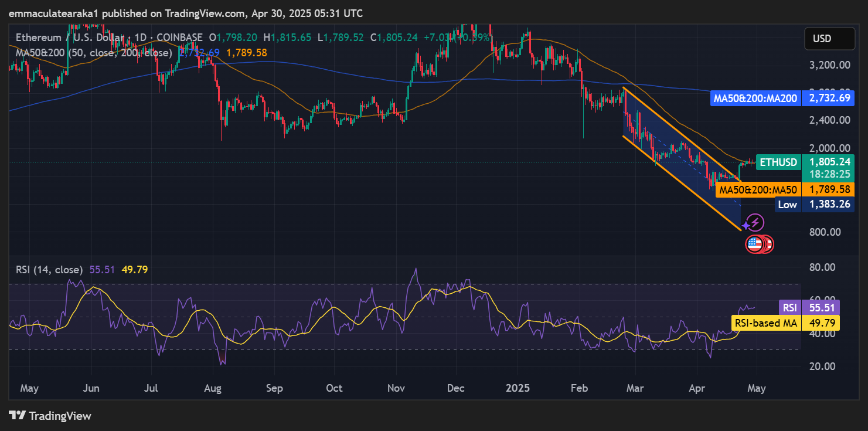Click the Low 1,383.26 price label
Screen dimensions: 868x431
787,205
